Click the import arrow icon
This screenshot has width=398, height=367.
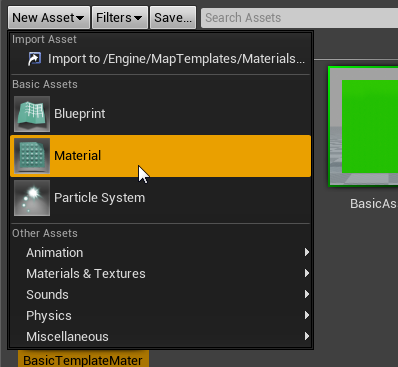[x=34, y=59]
